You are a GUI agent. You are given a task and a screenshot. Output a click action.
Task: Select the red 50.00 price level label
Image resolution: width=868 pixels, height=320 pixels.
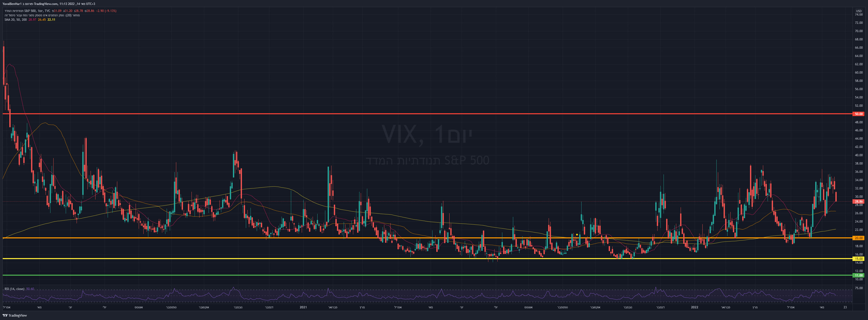click(859, 114)
